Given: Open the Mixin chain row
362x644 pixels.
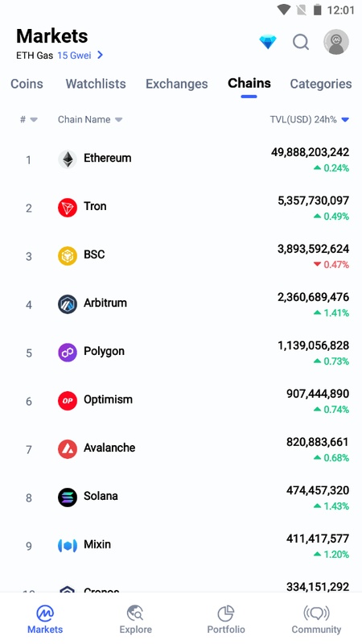Looking at the screenshot, I should click(x=181, y=546).
